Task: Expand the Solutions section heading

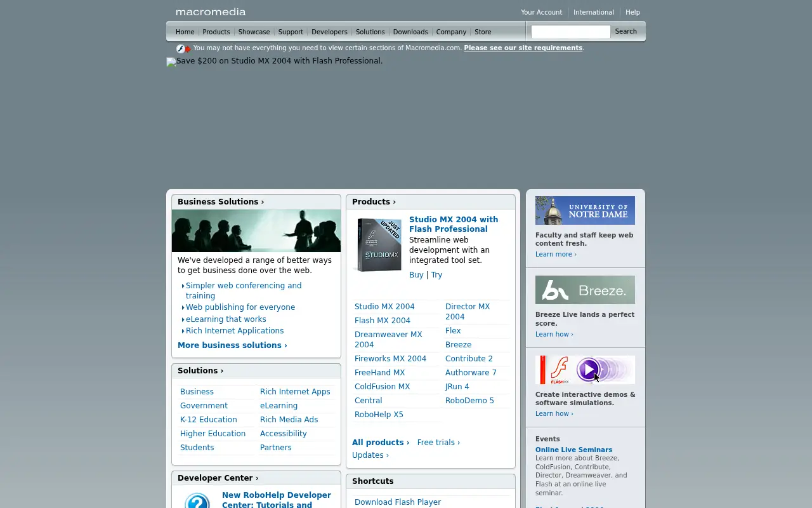Action: tap(200, 371)
